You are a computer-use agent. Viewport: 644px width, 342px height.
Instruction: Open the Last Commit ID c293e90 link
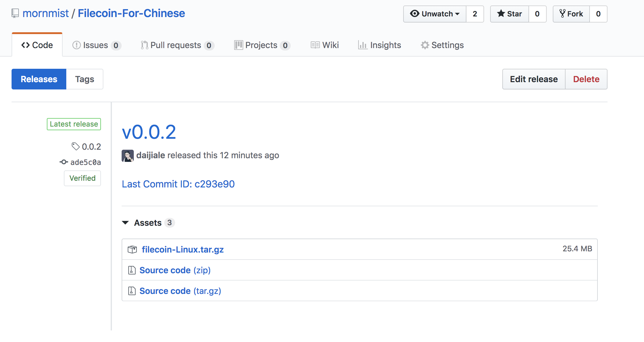pyautogui.click(x=178, y=184)
